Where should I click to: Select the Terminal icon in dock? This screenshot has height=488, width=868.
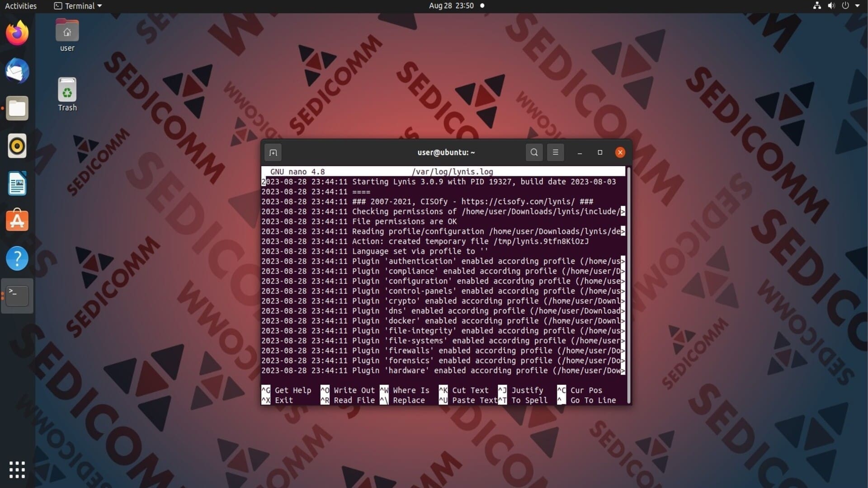(x=17, y=296)
